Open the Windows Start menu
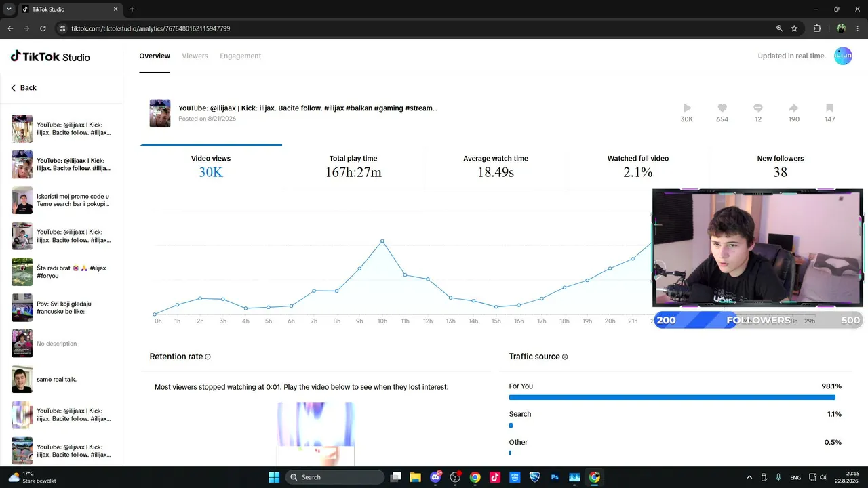 (x=274, y=477)
